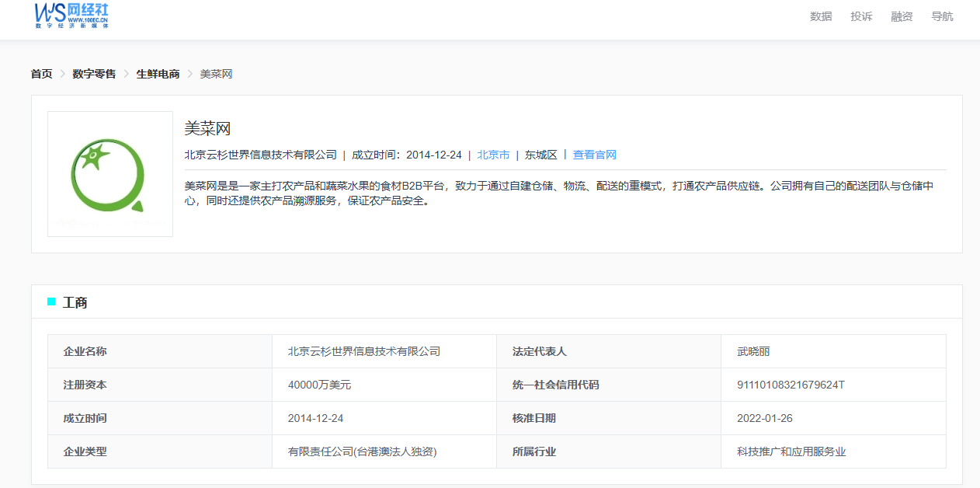Select the company name 北京云杉世界信息技术有限公司 table cell
The width and height of the screenshot is (980, 488).
(363, 351)
